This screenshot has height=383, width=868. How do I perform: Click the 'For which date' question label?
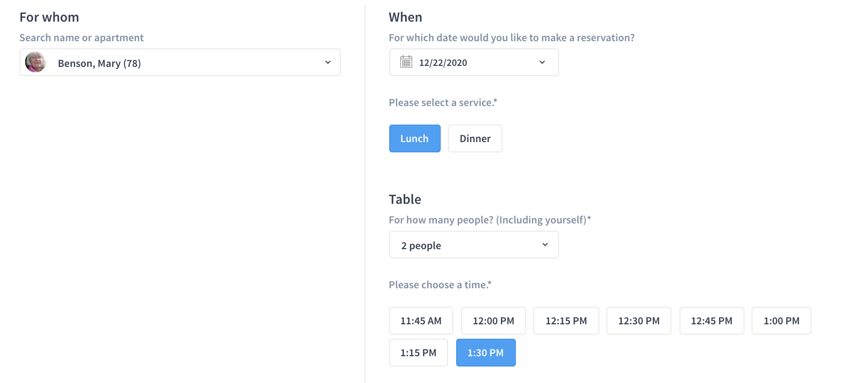pyautogui.click(x=512, y=38)
